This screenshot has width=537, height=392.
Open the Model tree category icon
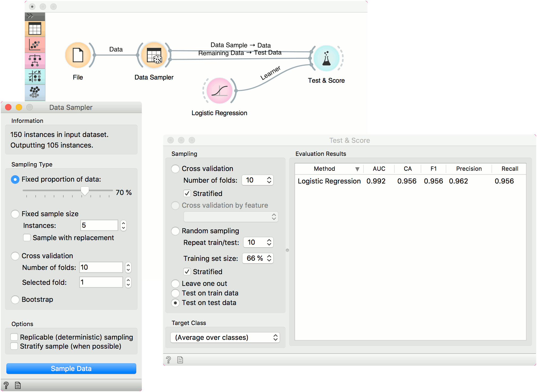click(35, 61)
